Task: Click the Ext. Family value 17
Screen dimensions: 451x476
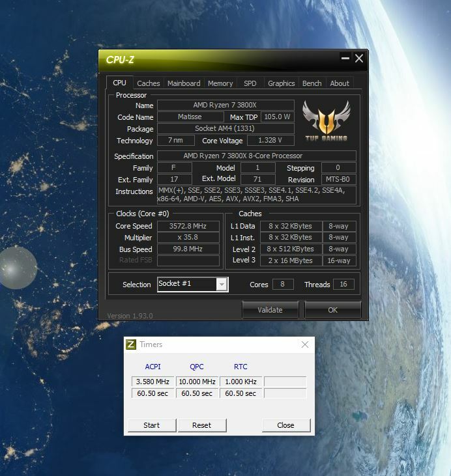Action: [174, 179]
